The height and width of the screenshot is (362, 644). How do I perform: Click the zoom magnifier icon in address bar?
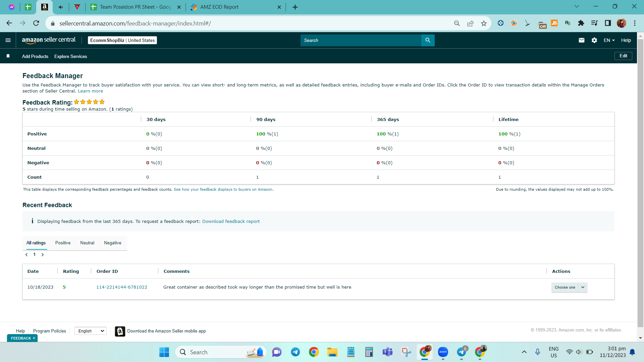pos(457,23)
